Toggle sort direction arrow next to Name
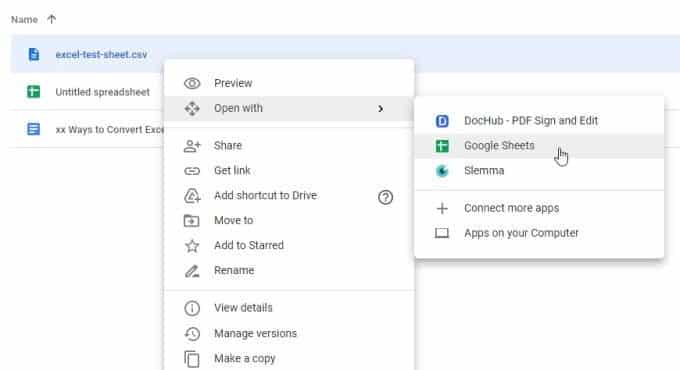This screenshot has height=370, width=680. (x=51, y=19)
